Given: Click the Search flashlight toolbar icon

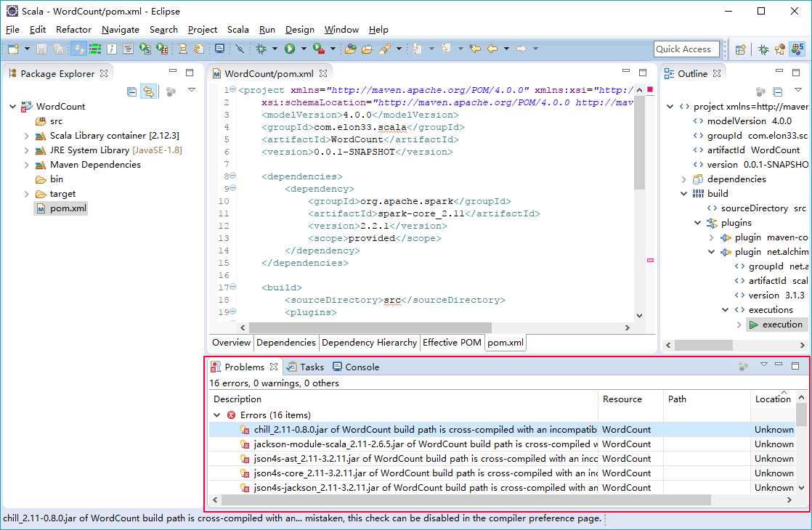Looking at the screenshot, I should click(x=384, y=49).
